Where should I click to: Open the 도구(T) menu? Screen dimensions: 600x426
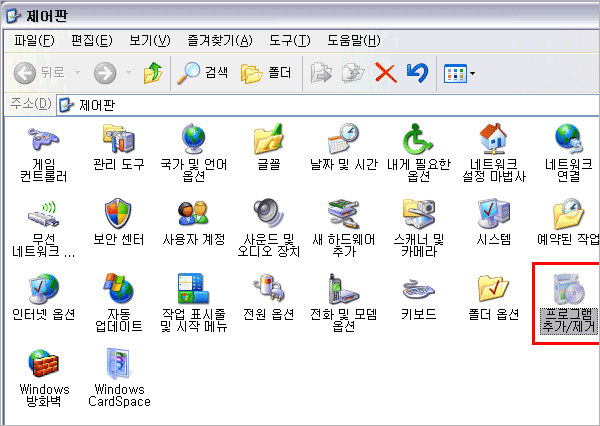(289, 41)
